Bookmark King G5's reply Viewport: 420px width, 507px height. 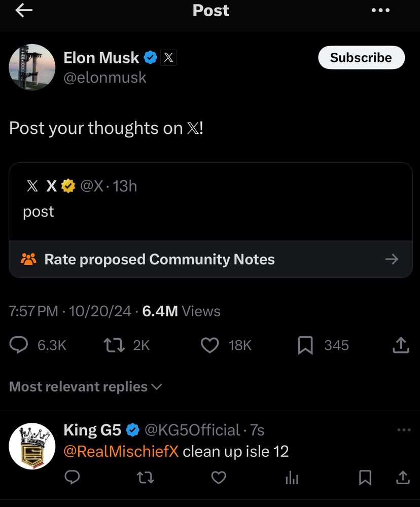tap(365, 478)
